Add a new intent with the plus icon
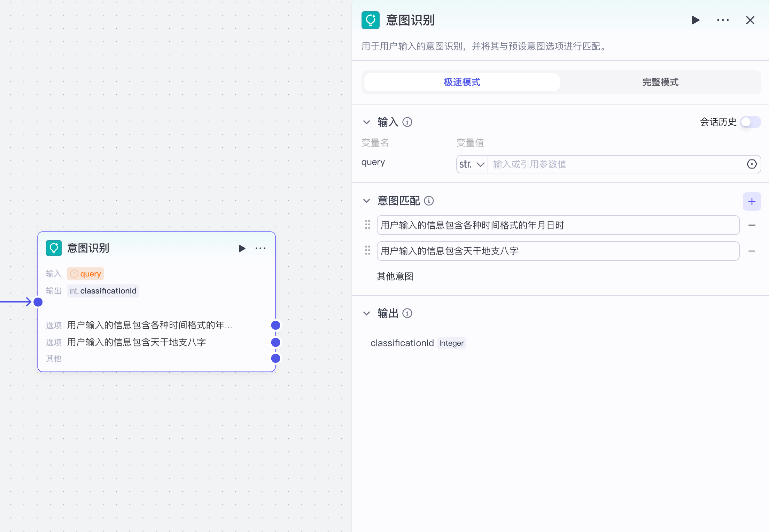The image size is (769, 532). 752,201
